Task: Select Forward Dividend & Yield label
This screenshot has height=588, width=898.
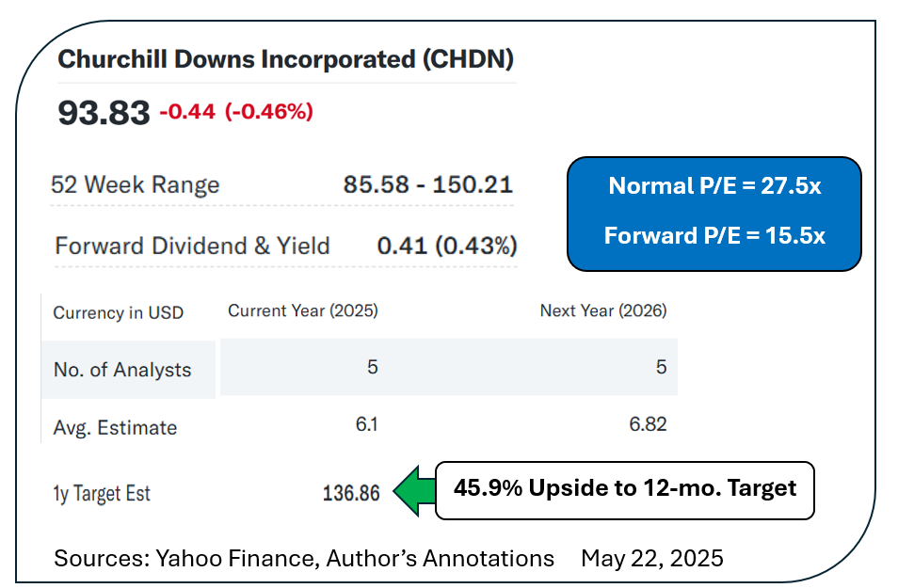Action: [192, 246]
